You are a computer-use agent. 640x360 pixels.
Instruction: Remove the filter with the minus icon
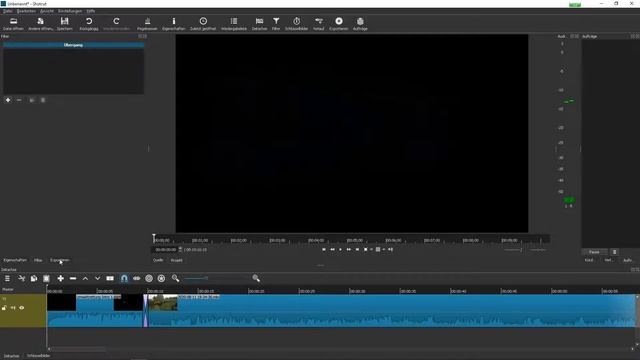pyautogui.click(x=19, y=100)
